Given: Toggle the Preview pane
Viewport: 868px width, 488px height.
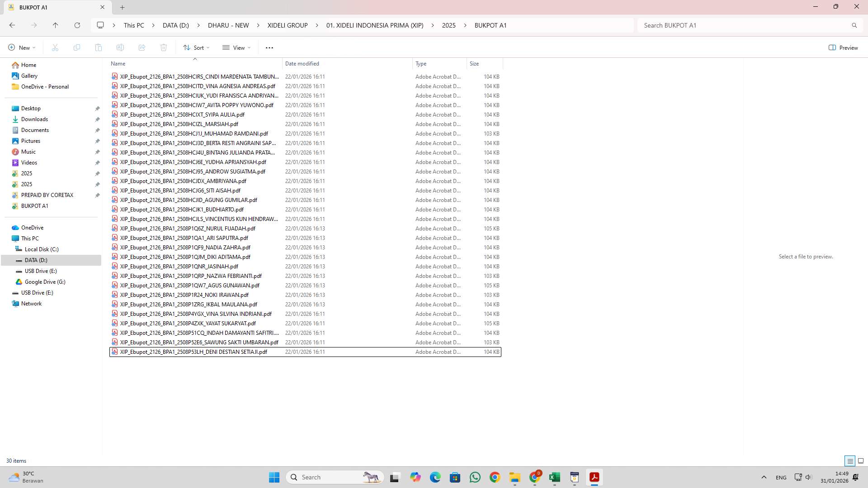Looking at the screenshot, I should tap(844, 47).
